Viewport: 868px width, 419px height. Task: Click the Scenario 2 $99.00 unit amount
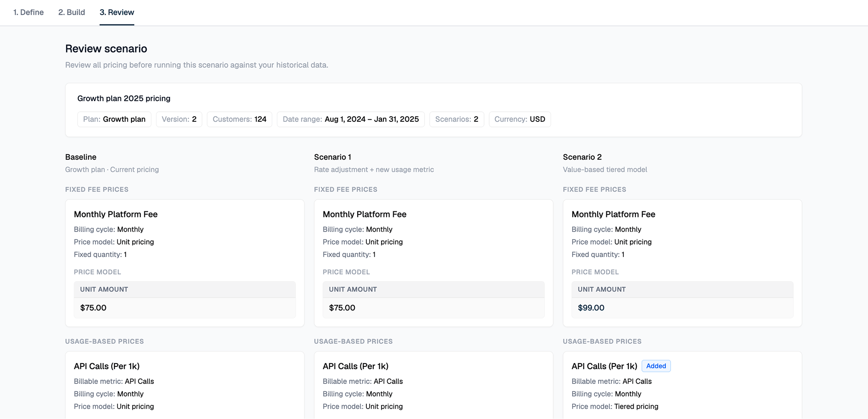click(591, 308)
